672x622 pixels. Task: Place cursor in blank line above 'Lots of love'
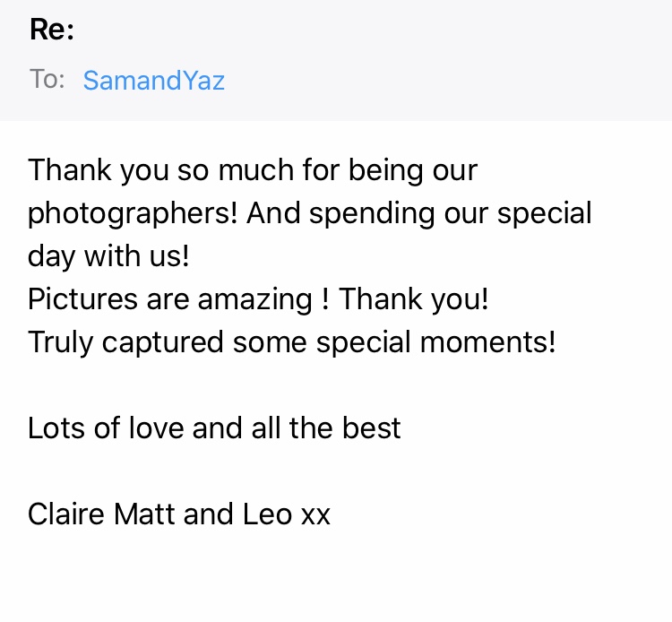[336, 385]
